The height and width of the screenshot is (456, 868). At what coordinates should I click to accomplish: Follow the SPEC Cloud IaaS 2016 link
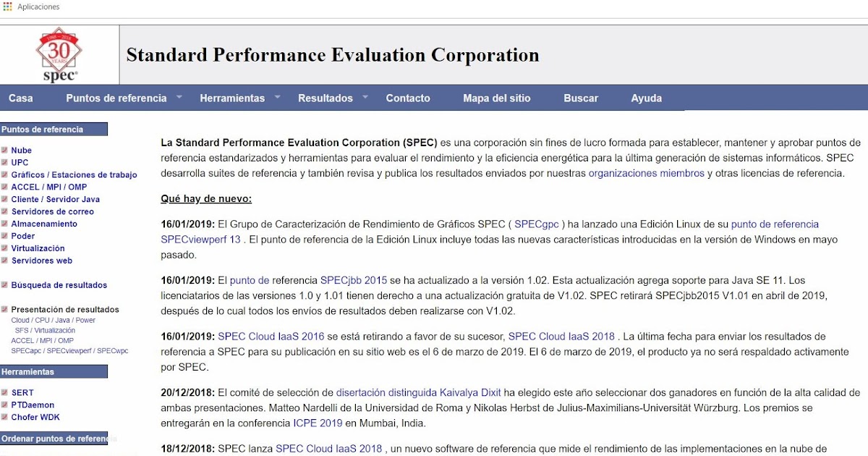(x=271, y=337)
